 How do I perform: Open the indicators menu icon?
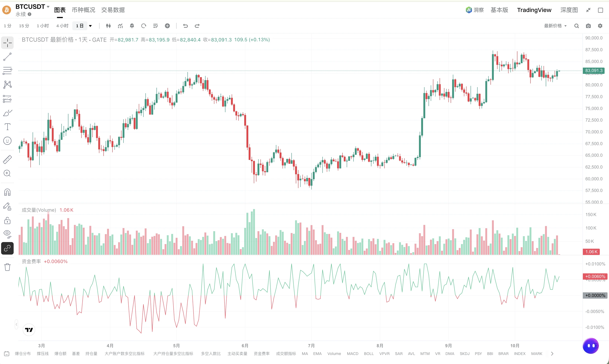click(120, 26)
